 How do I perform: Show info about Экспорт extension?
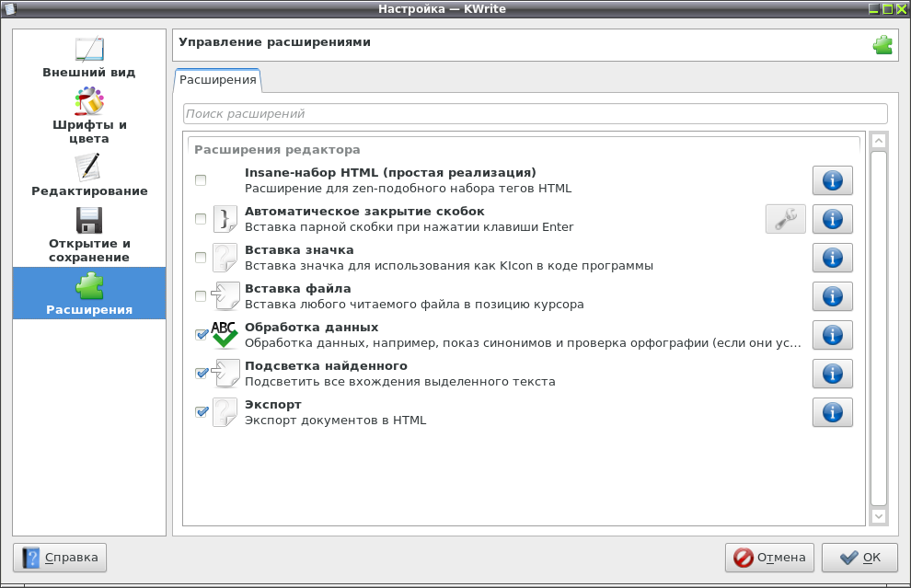[x=832, y=412]
